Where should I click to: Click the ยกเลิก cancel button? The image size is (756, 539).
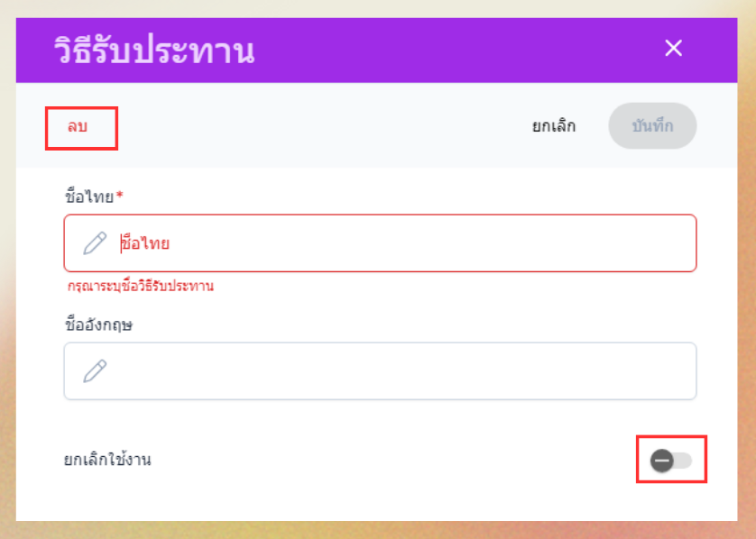pos(554,126)
